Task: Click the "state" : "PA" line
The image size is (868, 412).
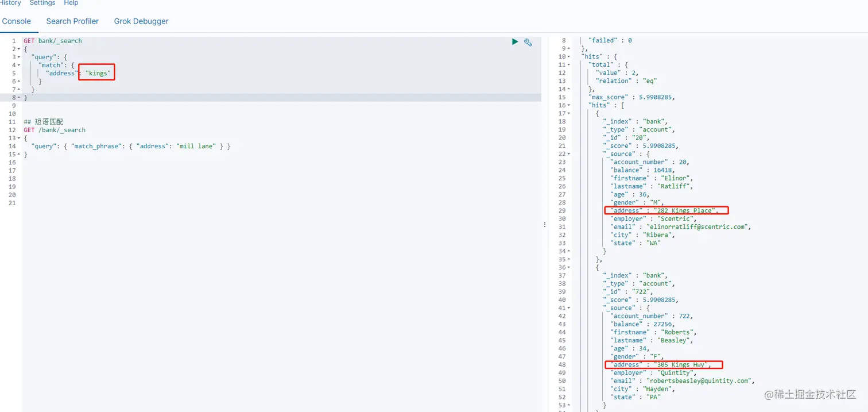Action: (x=635, y=397)
